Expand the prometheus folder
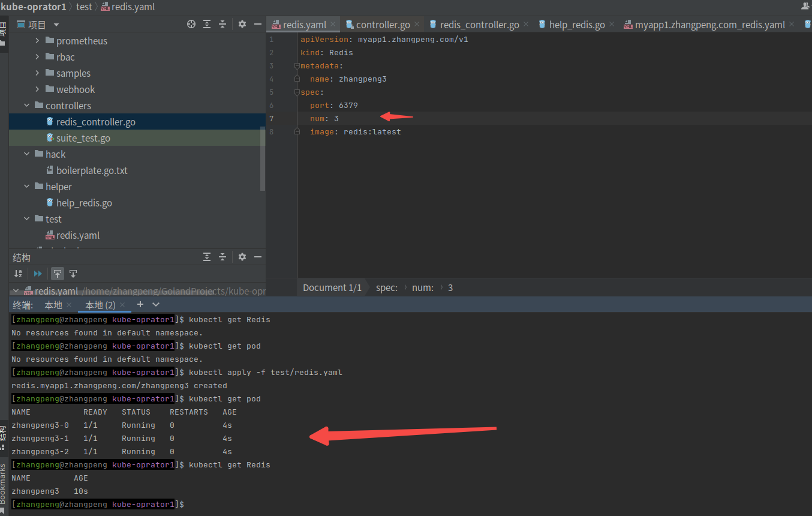 pyautogui.click(x=37, y=41)
